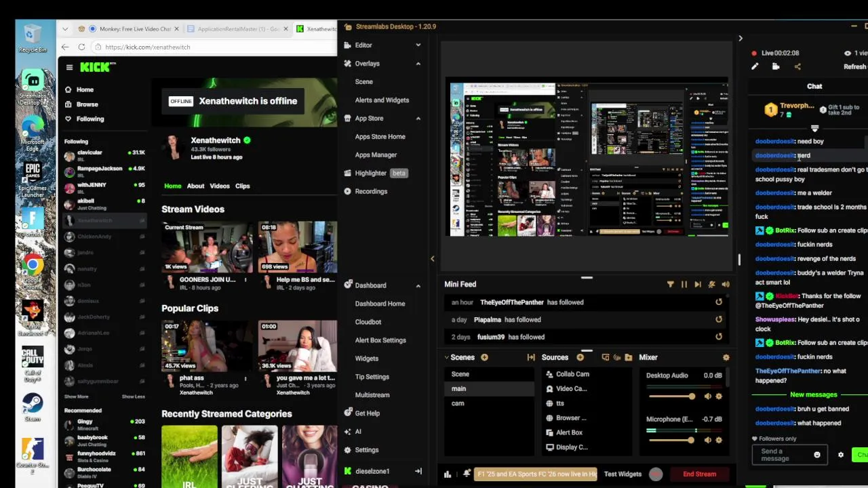Screen dimensions: 868x488
Task: Toggle Mini Feed alert sound speaker icon
Action: click(726, 285)
